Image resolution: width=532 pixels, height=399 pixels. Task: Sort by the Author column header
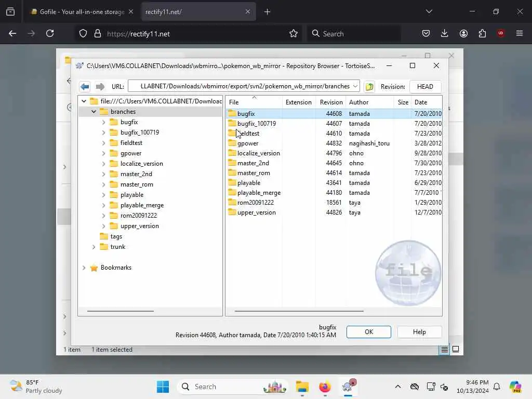pos(369,102)
